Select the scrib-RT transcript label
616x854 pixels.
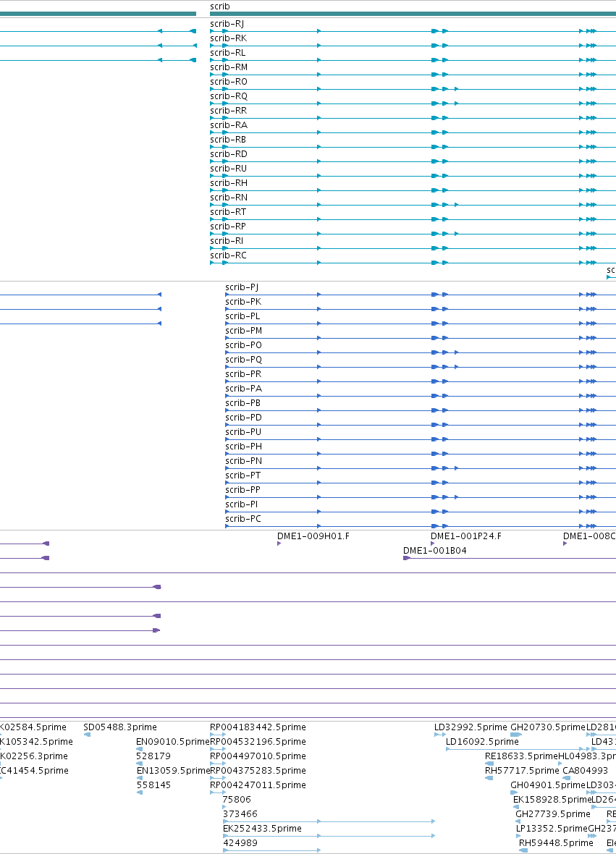(x=228, y=212)
